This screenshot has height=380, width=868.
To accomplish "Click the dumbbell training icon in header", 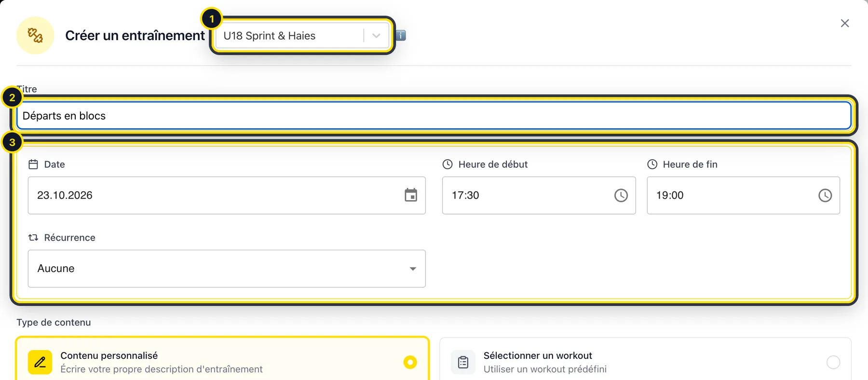I will (35, 35).
